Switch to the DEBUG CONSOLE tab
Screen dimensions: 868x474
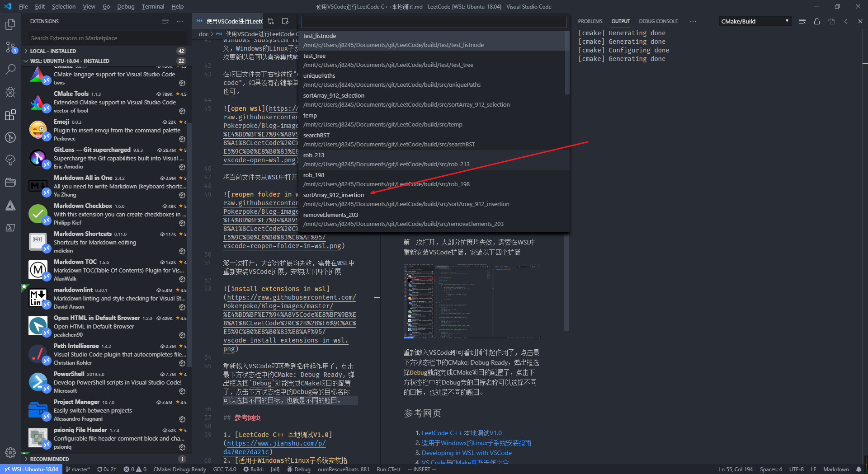click(658, 21)
